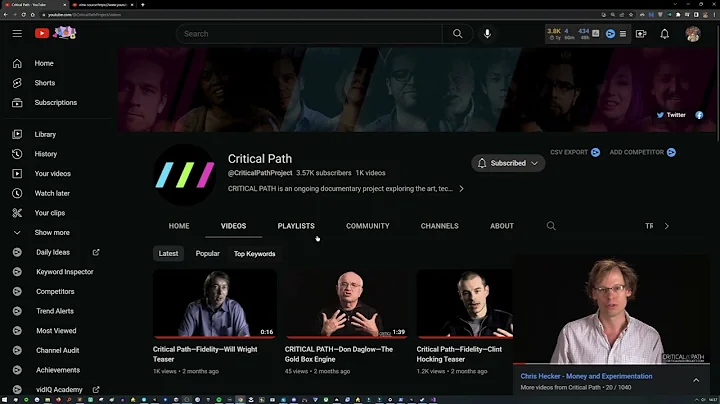Expand the channel description arrow
Image resolution: width=720 pixels, height=404 pixels.
pos(461,189)
